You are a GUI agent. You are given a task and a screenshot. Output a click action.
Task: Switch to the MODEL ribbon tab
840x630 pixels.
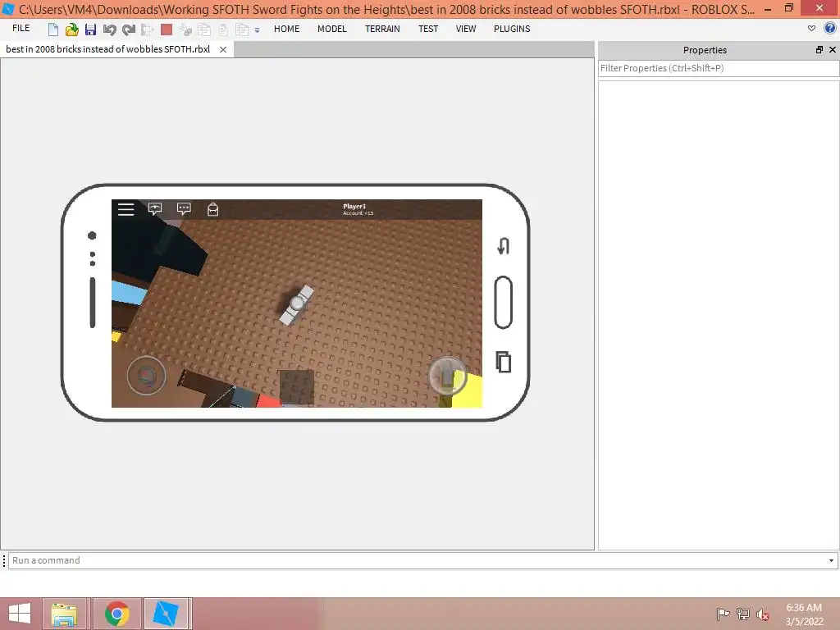point(331,29)
